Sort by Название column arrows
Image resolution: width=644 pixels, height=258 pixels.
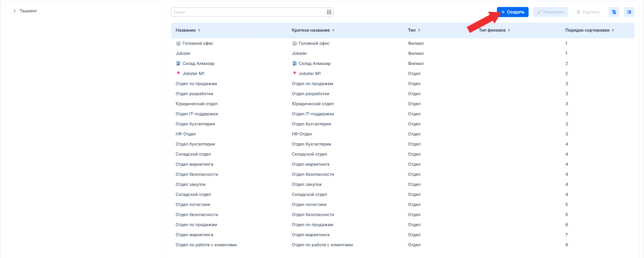click(x=199, y=30)
